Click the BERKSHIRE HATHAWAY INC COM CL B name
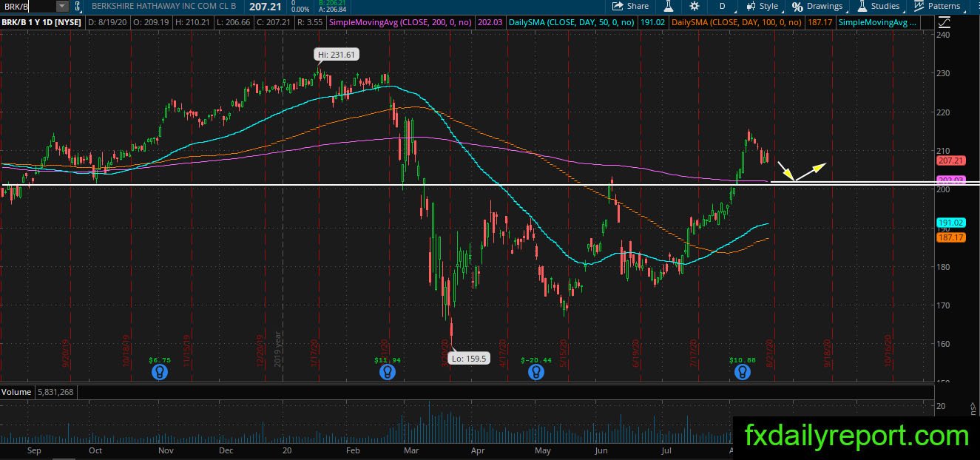The height and width of the screenshot is (460, 980). pos(163,6)
